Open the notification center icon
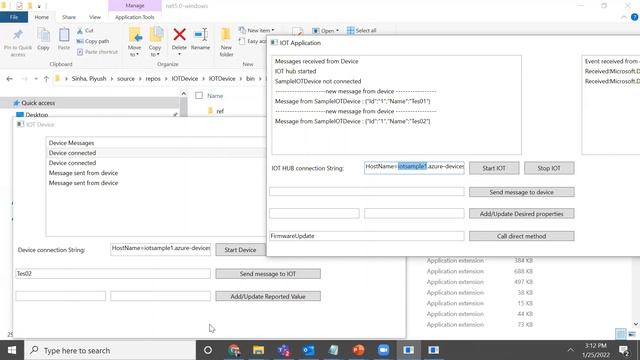This screenshot has height=360, width=640. (x=624, y=350)
